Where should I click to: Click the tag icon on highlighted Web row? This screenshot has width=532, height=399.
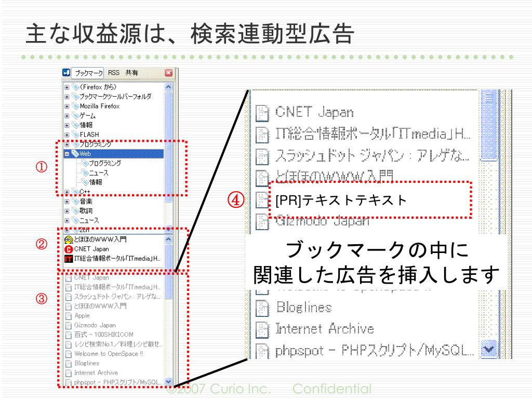tap(75, 154)
